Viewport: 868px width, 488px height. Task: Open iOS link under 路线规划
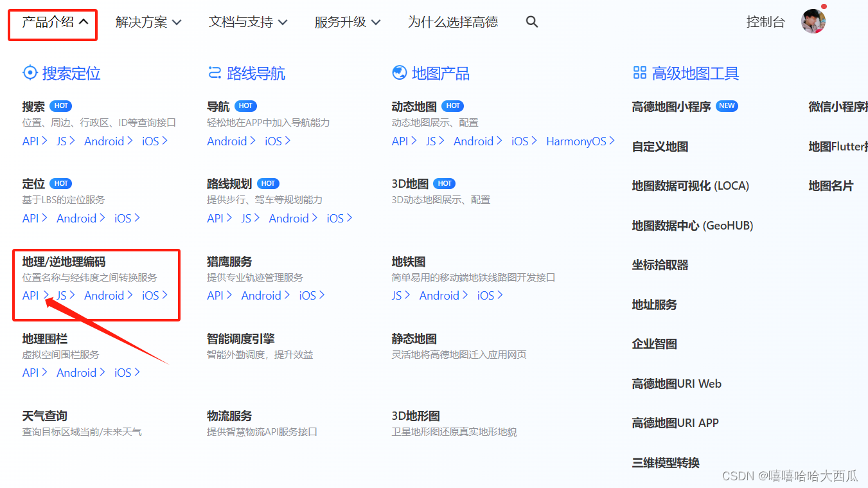click(340, 218)
